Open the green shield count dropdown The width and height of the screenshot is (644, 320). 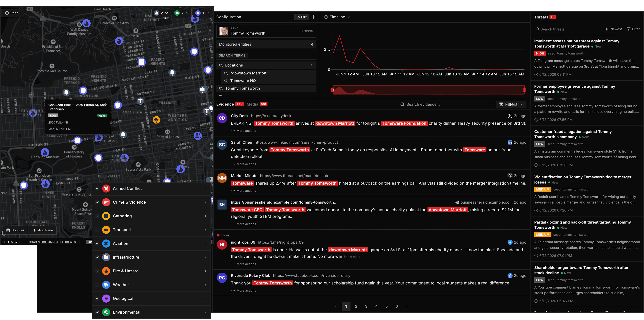click(181, 13)
